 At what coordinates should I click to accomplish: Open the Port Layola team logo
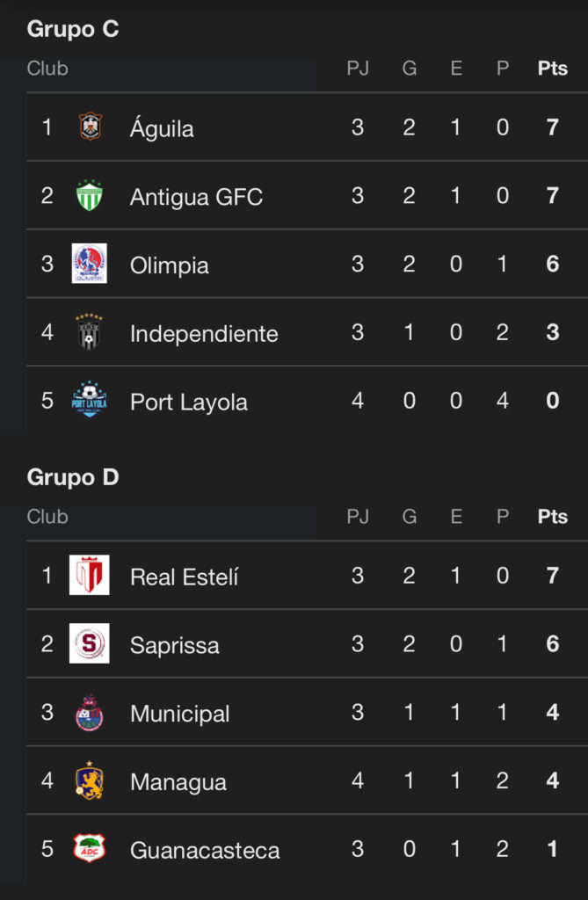pyautogui.click(x=90, y=401)
